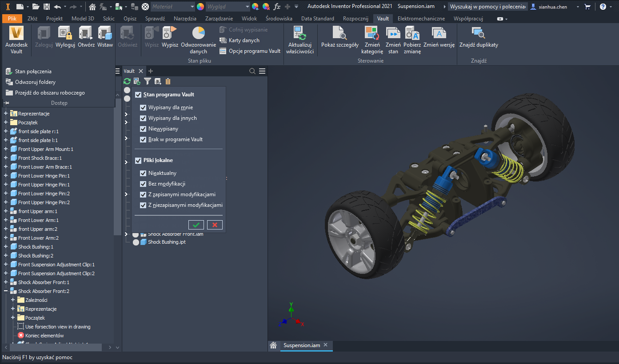Open the Plik file menu
The width and height of the screenshot is (619, 364).
coord(12,19)
